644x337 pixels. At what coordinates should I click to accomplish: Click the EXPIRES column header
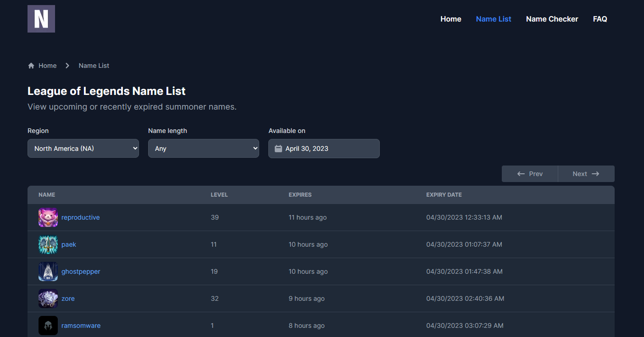(300, 195)
